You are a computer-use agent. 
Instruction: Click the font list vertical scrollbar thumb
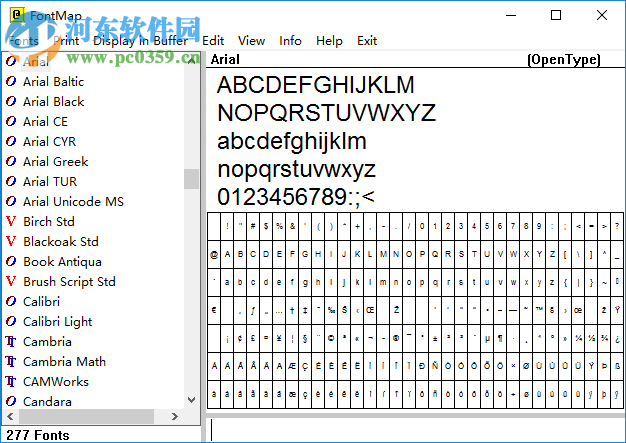(x=191, y=178)
